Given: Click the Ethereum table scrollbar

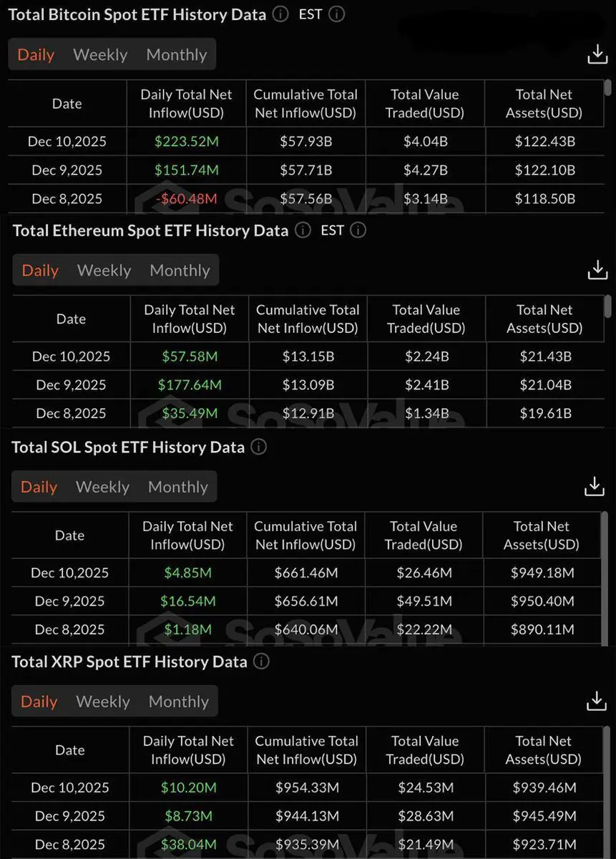Looking at the screenshot, I should tap(608, 306).
